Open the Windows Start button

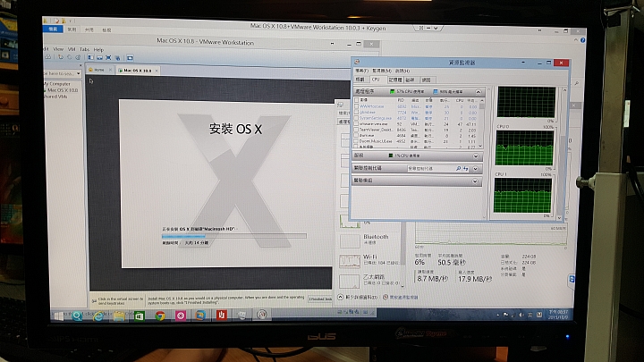[x=59, y=316]
